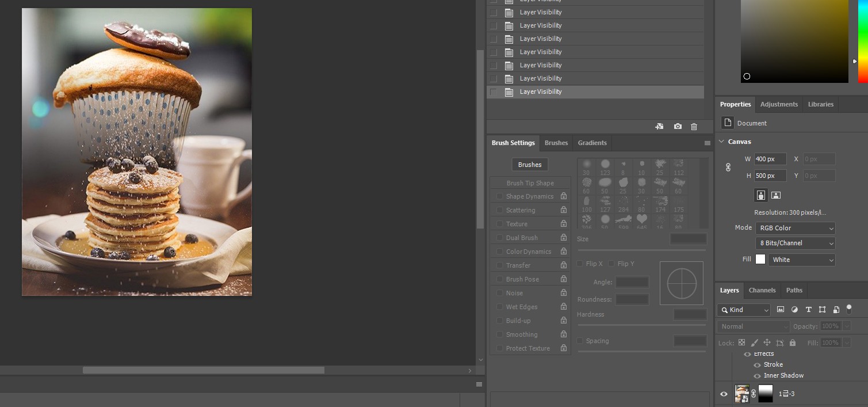Click the white canvas Fill swatch
Viewport: 868px width, 407px height.
[x=760, y=260]
